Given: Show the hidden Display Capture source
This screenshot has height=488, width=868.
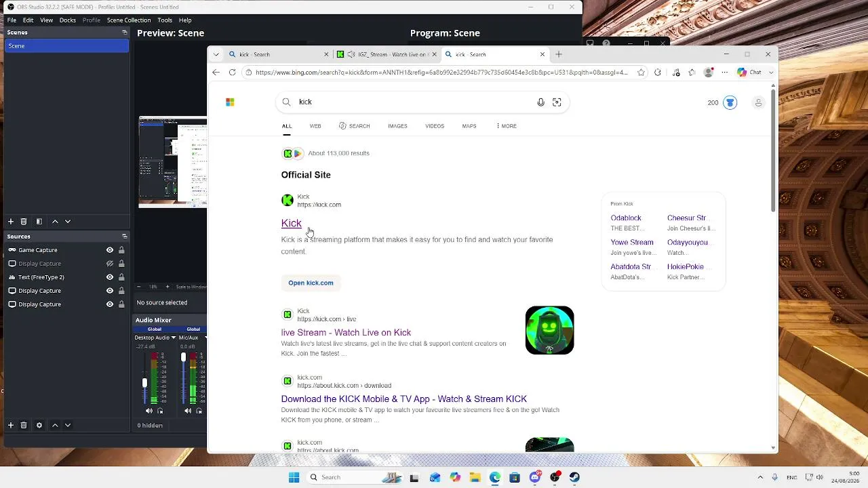Looking at the screenshot, I should (110, 264).
